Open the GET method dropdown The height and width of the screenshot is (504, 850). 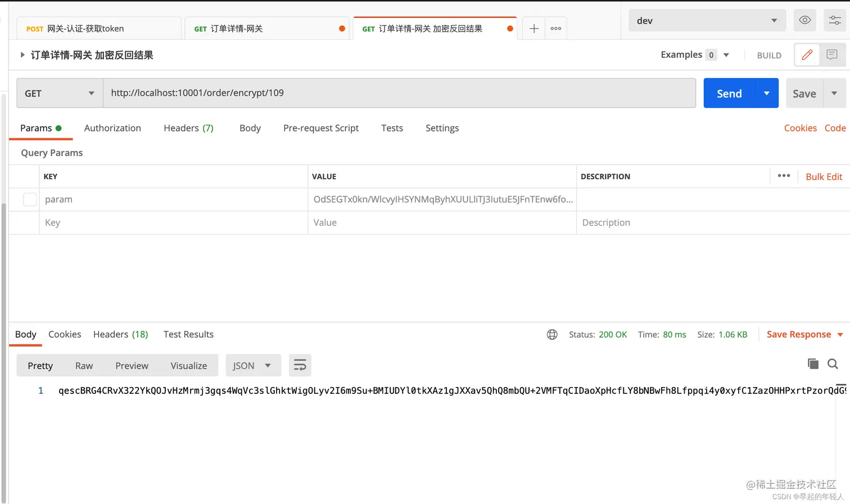point(60,93)
